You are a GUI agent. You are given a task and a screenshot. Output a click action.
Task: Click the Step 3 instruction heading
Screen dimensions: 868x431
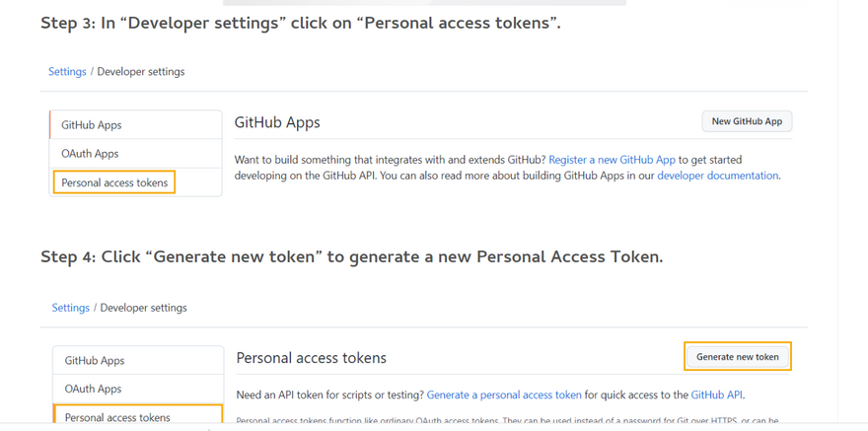[301, 23]
